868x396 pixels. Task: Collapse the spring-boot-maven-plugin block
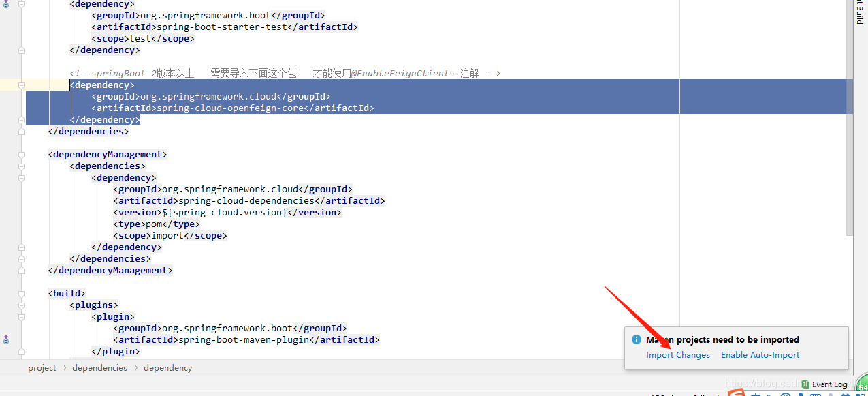pos(21,316)
